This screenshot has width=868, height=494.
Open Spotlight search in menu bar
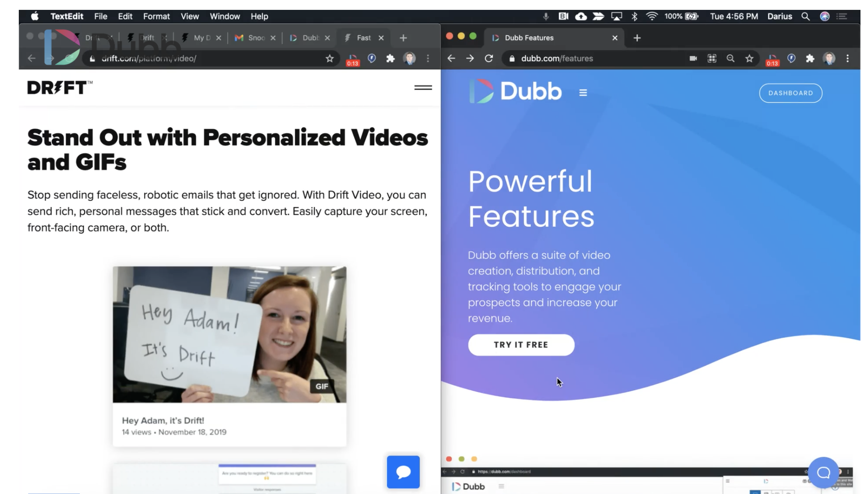point(806,16)
